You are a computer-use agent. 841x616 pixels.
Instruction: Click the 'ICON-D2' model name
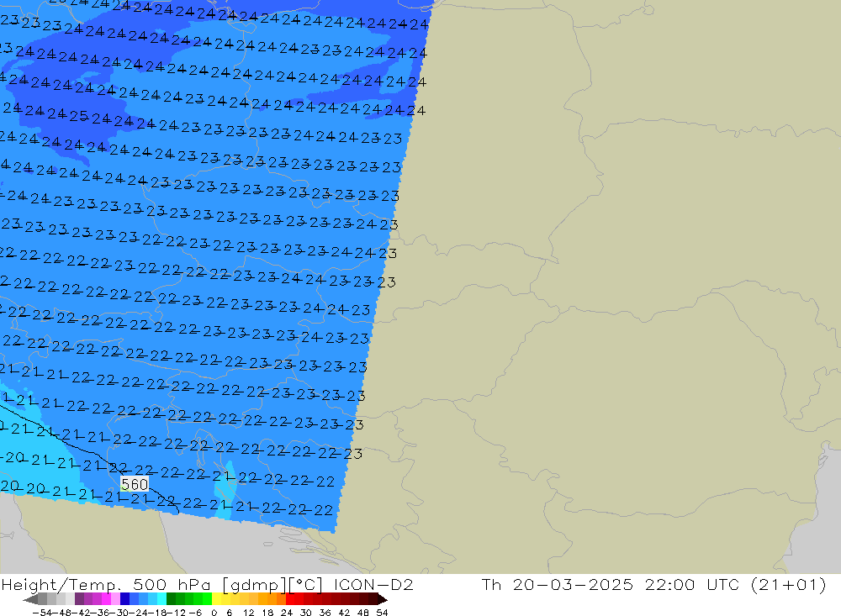point(373,584)
